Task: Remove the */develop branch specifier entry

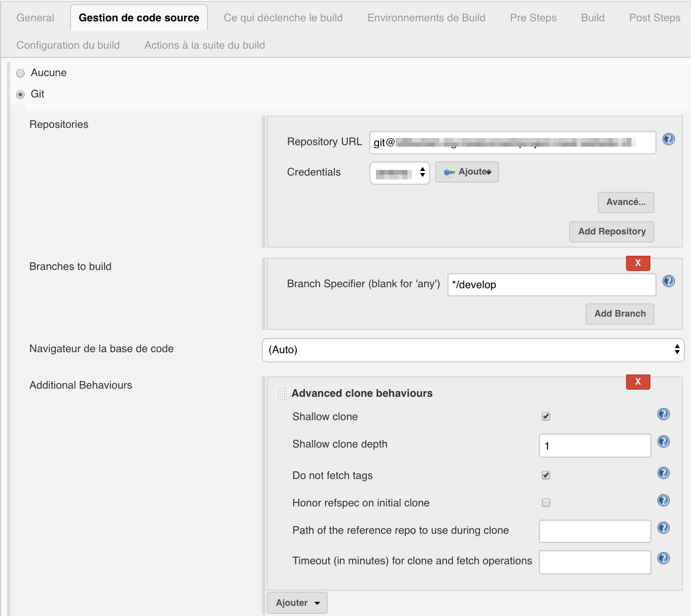Action: point(638,263)
